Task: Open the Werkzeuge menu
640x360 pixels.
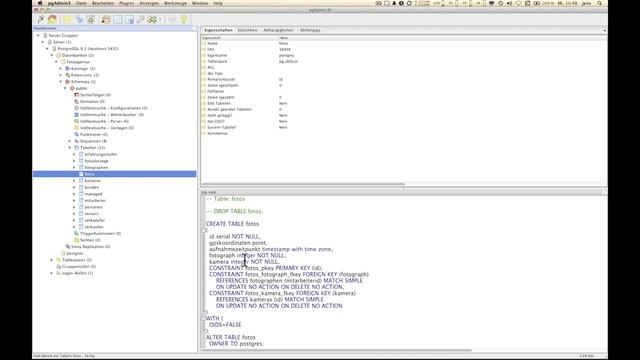Action: [175, 3]
